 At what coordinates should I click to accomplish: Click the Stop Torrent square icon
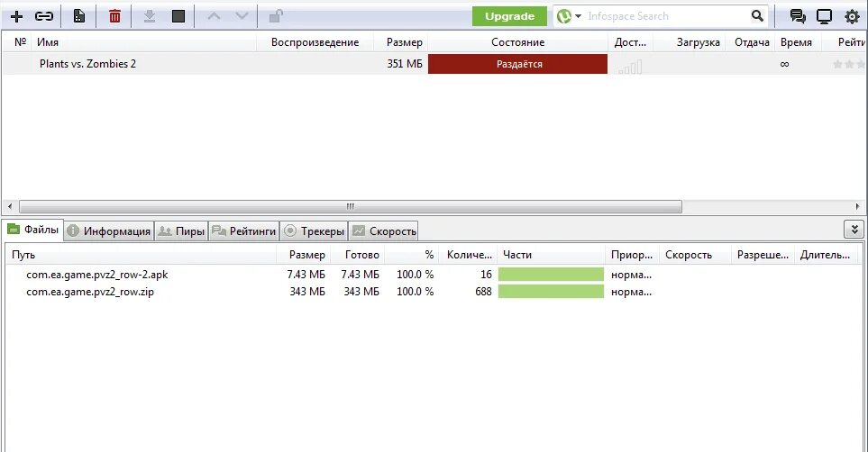(x=178, y=16)
